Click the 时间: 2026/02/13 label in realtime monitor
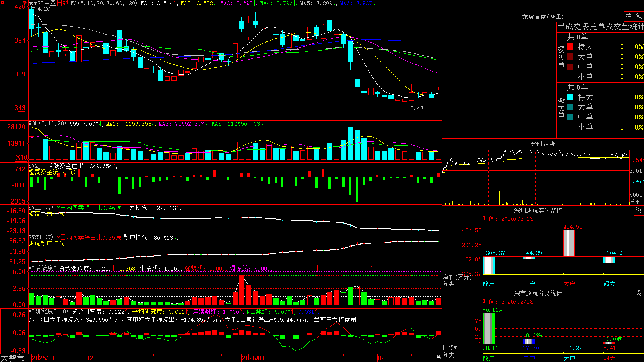Image resolution: width=644 pixels, height=362 pixels. coord(508,219)
